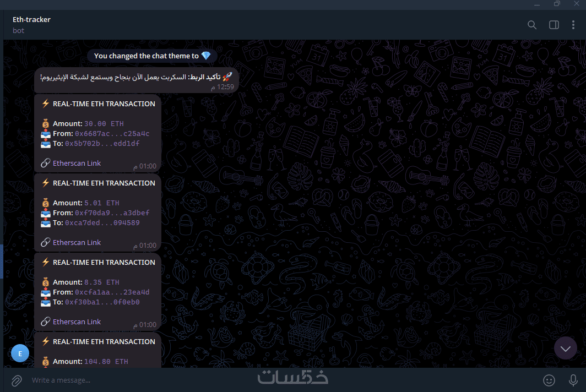This screenshot has height=392, width=586.
Task: Click the blue E bot avatar
Action: click(x=20, y=353)
